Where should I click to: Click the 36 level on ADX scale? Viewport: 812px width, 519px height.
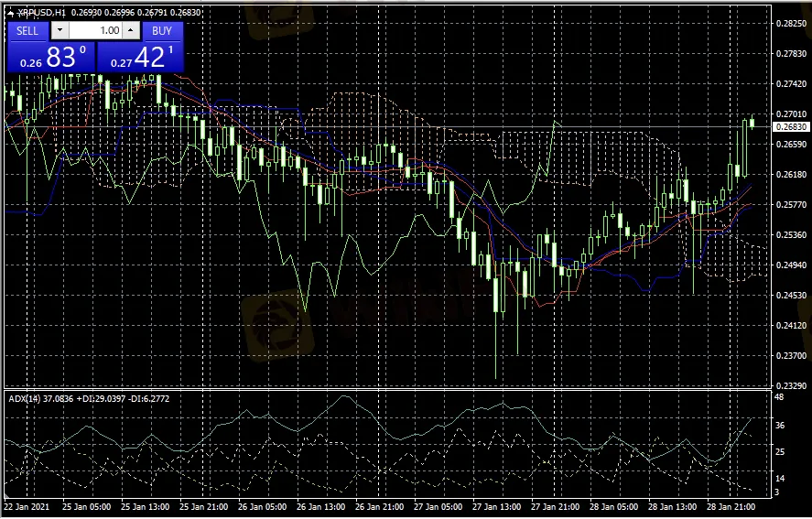tap(779, 426)
